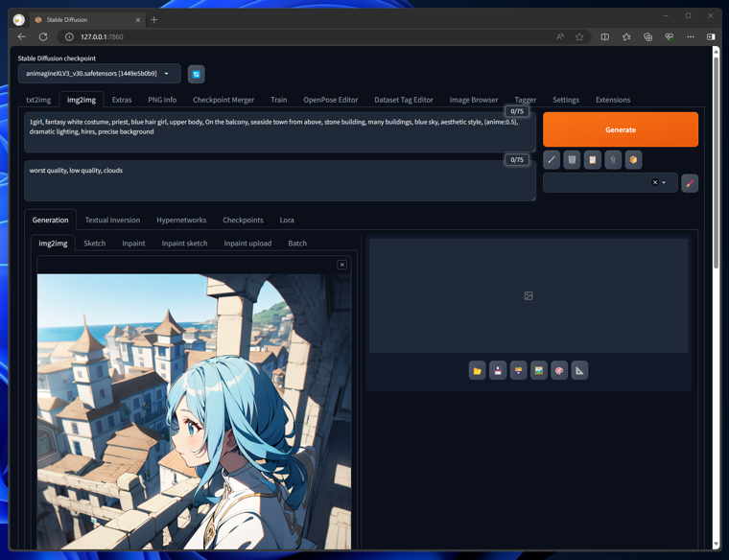Screen dimensions: 729x560
Task: Open the OpenPose Editor tab
Action: pos(331,100)
